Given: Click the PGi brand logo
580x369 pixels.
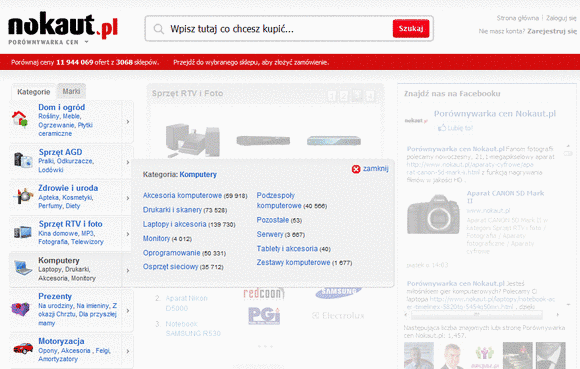Looking at the screenshot, I should 264,316.
